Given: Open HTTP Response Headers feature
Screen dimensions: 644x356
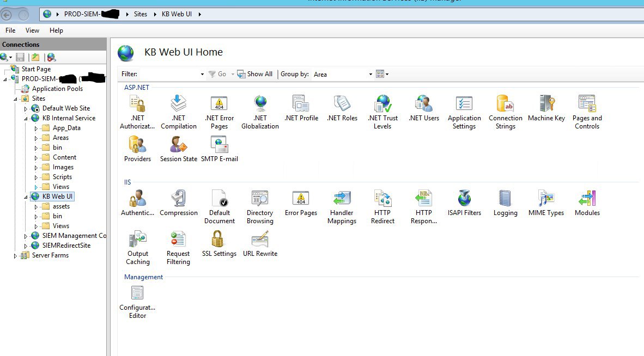Looking at the screenshot, I should [423, 207].
